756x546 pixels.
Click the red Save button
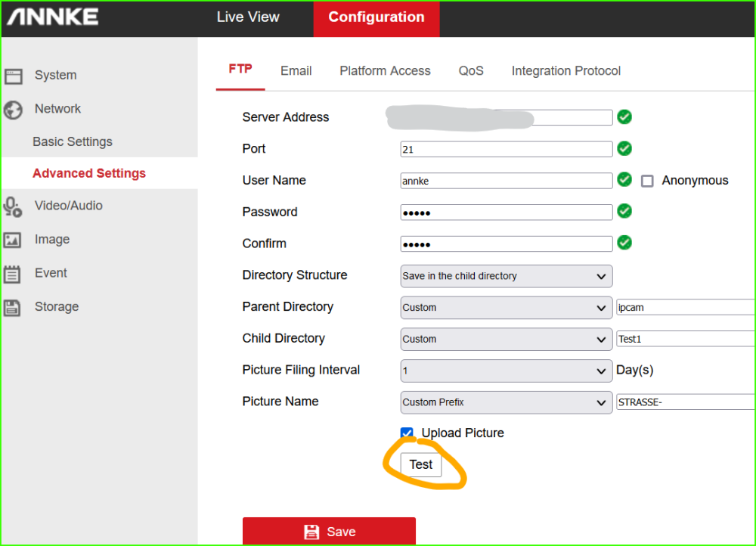coord(329,531)
